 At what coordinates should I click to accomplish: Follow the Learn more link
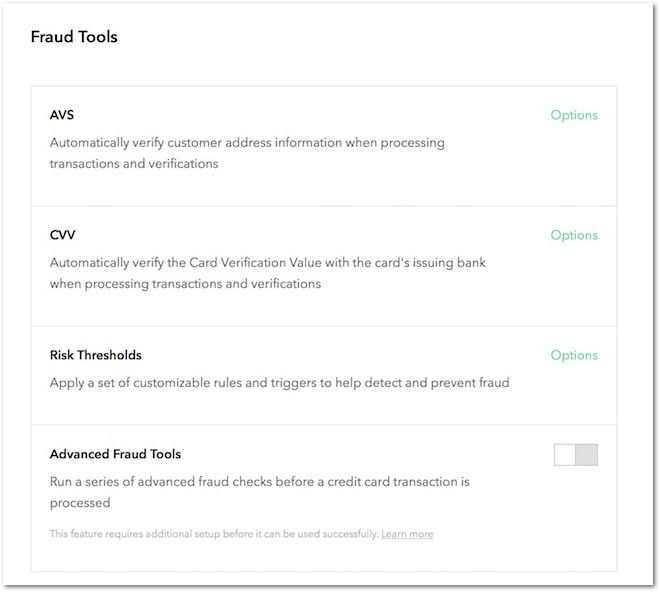(x=407, y=534)
